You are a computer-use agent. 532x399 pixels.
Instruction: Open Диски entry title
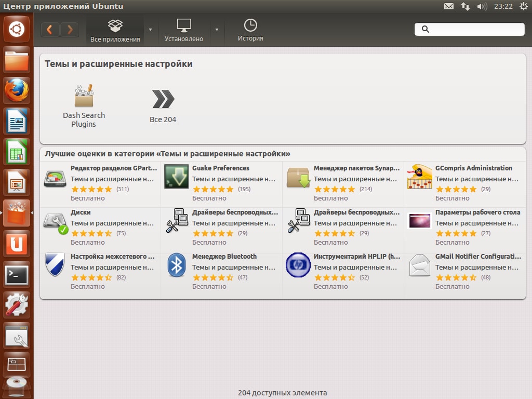[x=81, y=212]
